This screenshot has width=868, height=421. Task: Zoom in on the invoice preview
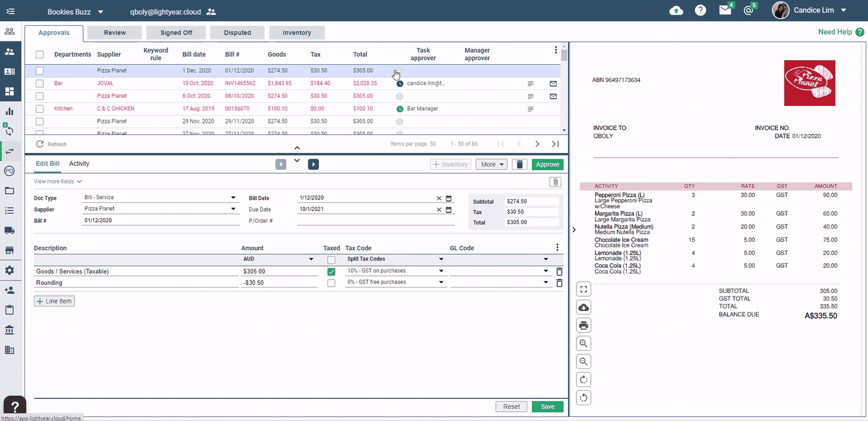pos(584,344)
